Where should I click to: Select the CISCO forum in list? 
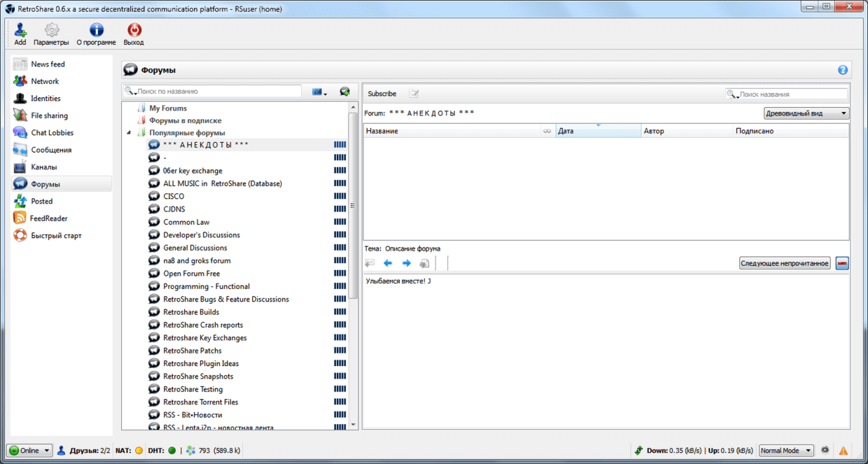tap(174, 197)
